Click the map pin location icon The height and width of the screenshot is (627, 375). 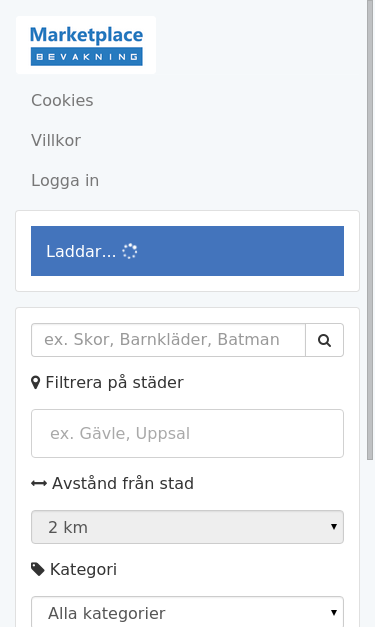[36, 383]
